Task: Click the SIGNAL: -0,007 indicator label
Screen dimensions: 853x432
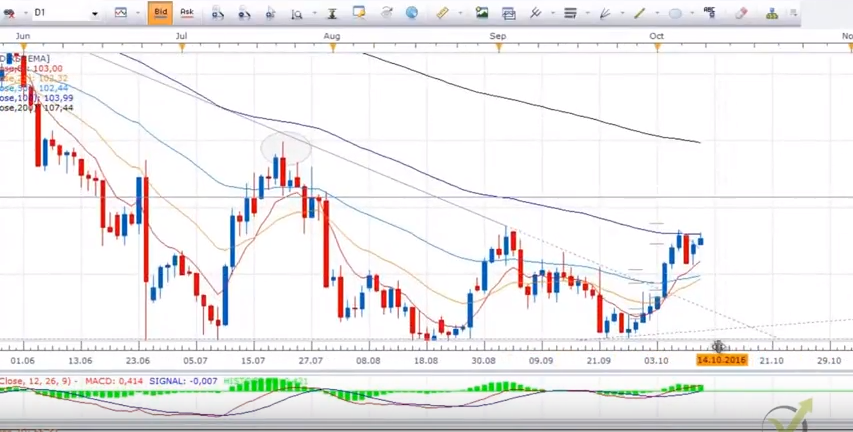Action: coord(183,381)
